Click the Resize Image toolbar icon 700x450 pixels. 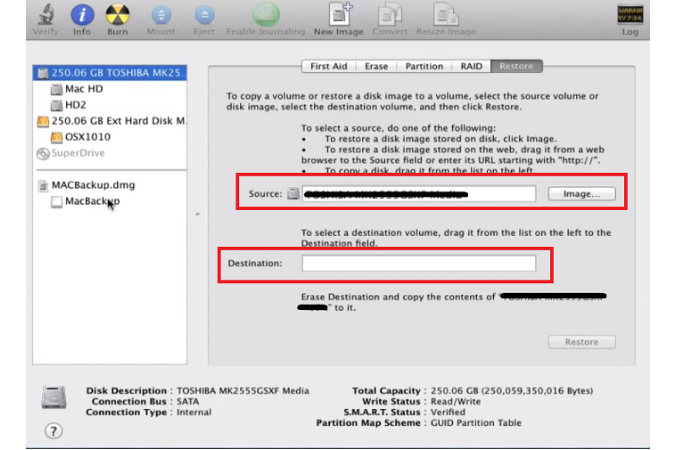(446, 15)
